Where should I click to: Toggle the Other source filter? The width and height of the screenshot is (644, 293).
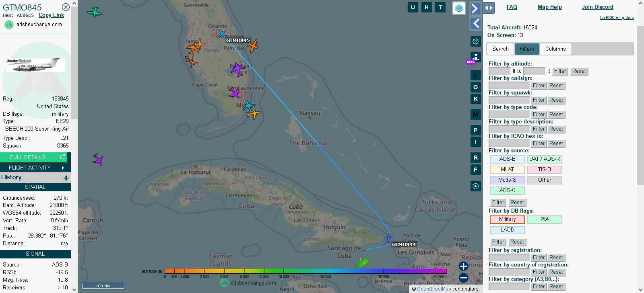click(544, 180)
